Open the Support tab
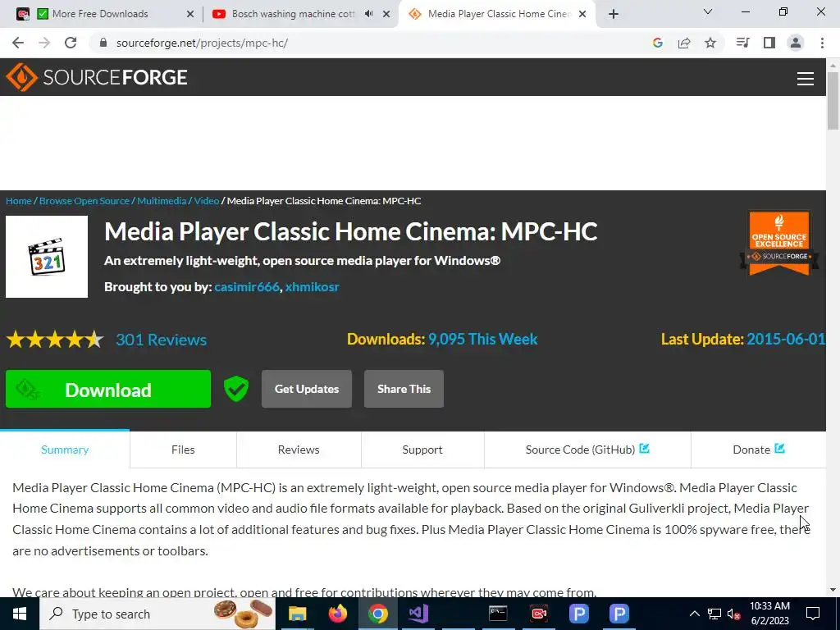The width and height of the screenshot is (840, 630). tap(422, 450)
